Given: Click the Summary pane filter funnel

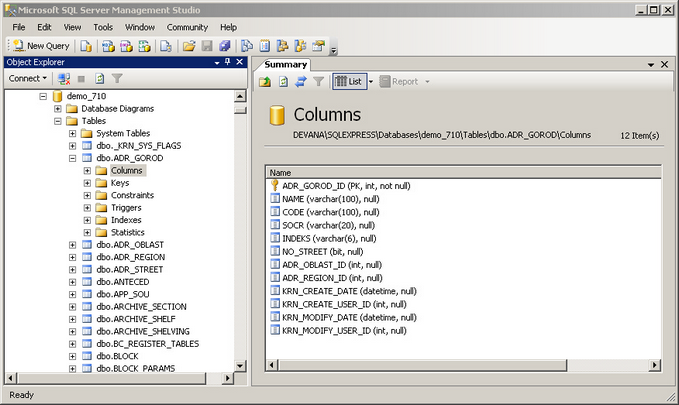Looking at the screenshot, I should point(318,81).
